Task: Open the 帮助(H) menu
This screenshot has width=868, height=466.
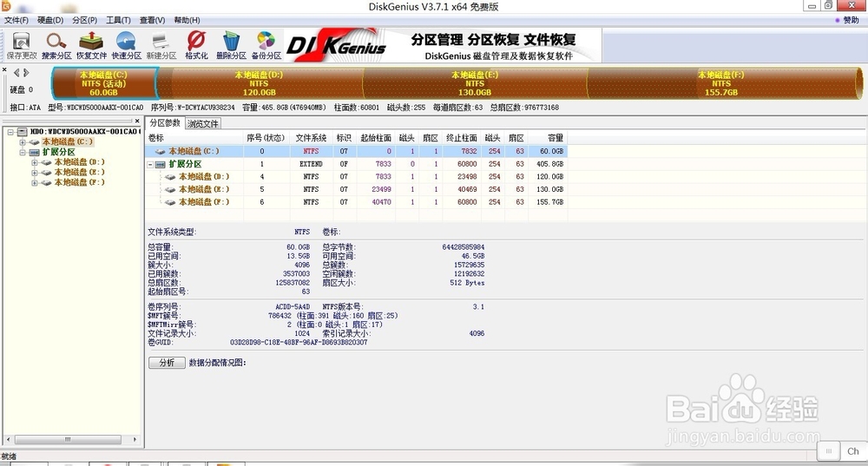Action: click(x=187, y=20)
